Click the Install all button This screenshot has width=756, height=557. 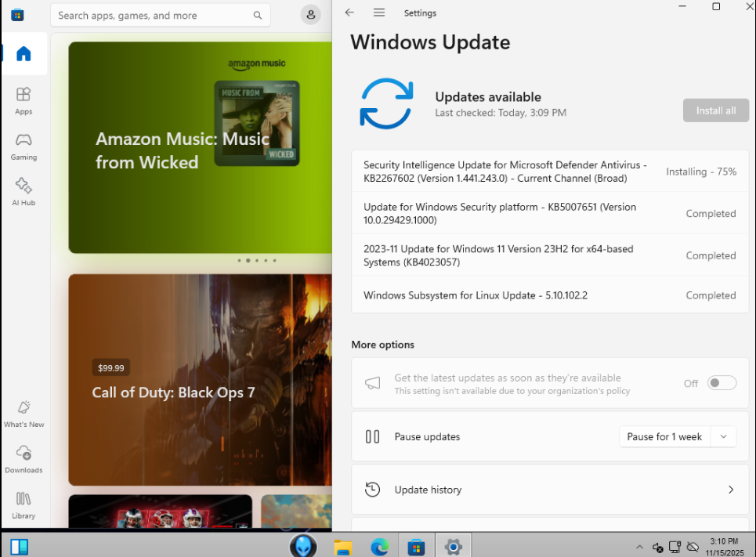pyautogui.click(x=715, y=110)
